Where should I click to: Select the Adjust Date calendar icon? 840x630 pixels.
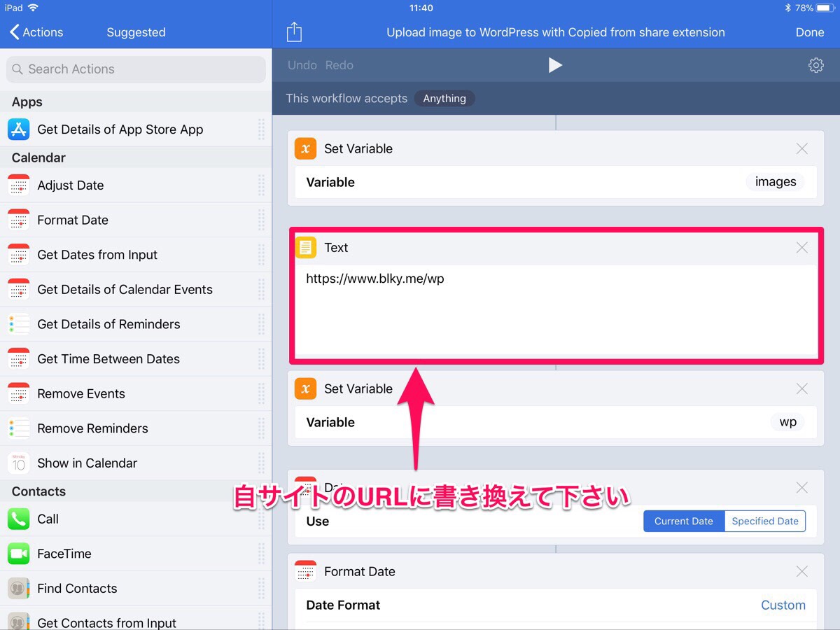click(x=18, y=185)
